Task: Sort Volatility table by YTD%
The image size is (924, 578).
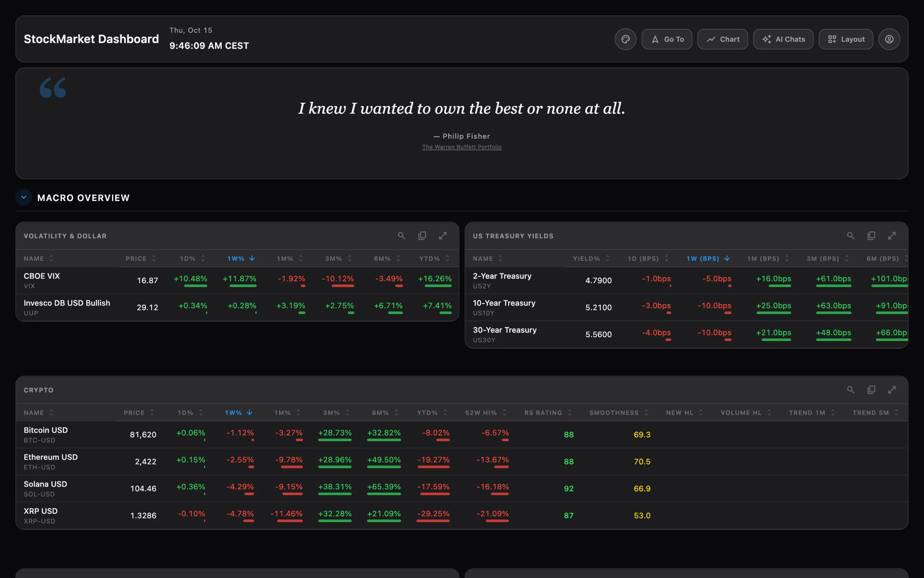Action: (434, 259)
